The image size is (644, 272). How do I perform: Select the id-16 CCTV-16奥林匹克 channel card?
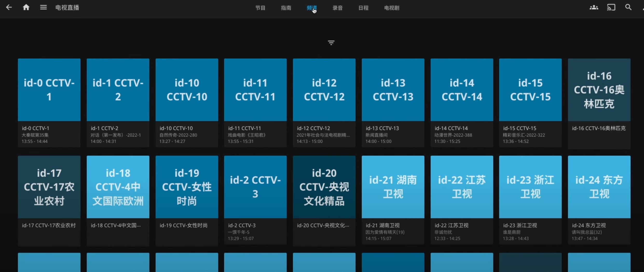tap(599, 90)
